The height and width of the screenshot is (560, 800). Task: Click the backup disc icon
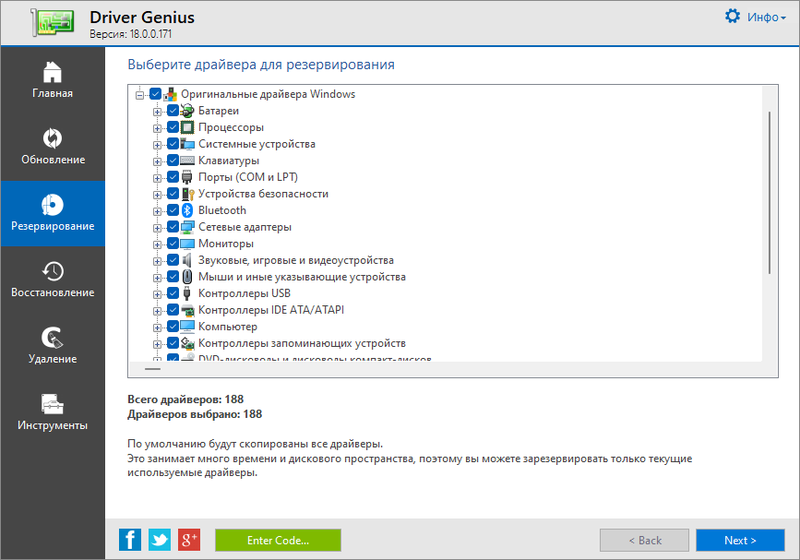pyautogui.click(x=52, y=205)
